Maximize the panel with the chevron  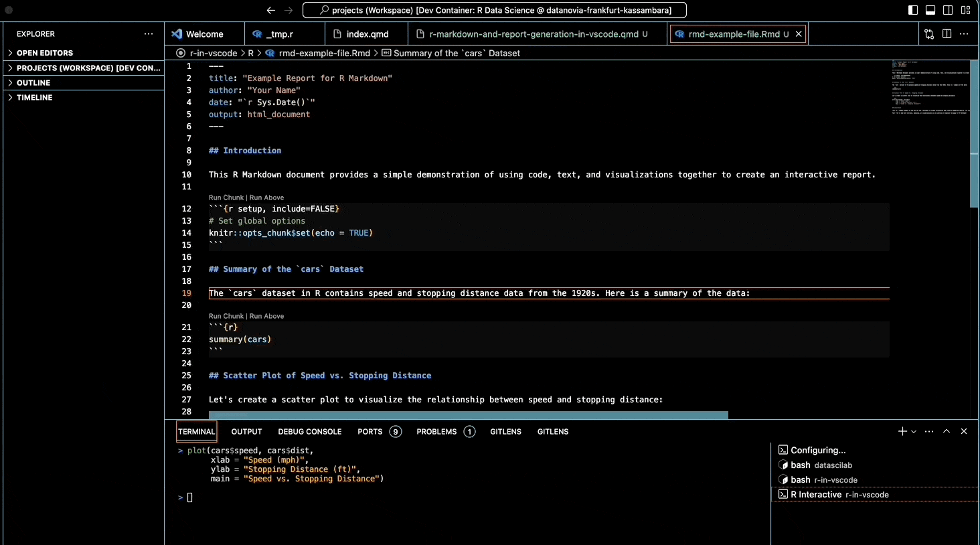[x=947, y=431]
